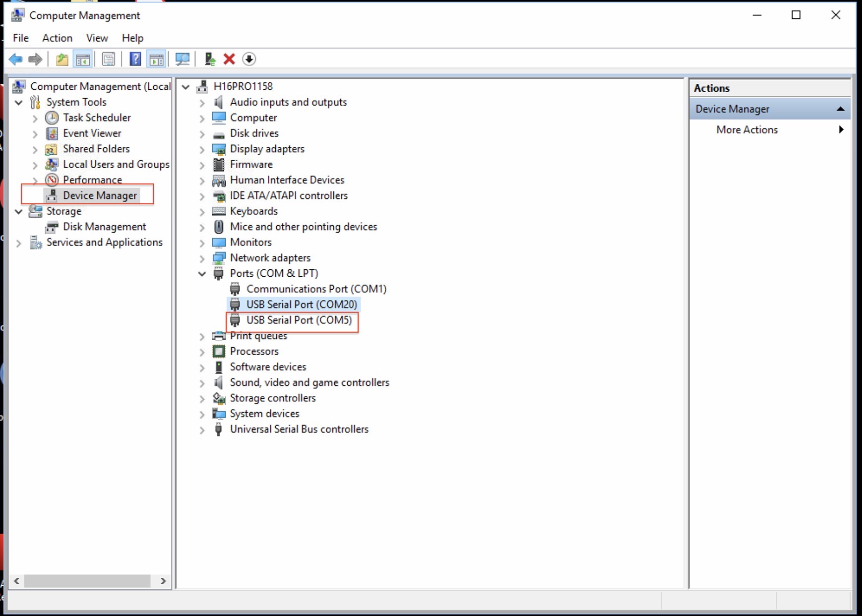Select Network adapters category
862x616 pixels.
click(270, 258)
